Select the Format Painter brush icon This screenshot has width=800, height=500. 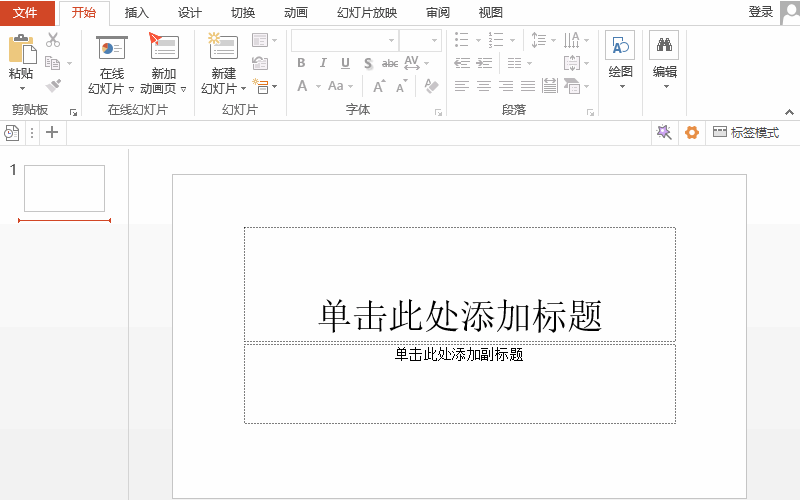click(x=53, y=86)
